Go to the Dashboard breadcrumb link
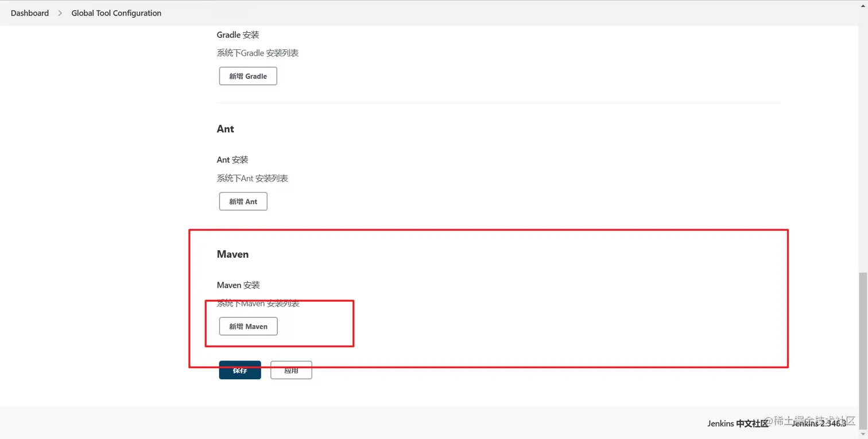Screen dimensions: 868x439 [x=30, y=13]
